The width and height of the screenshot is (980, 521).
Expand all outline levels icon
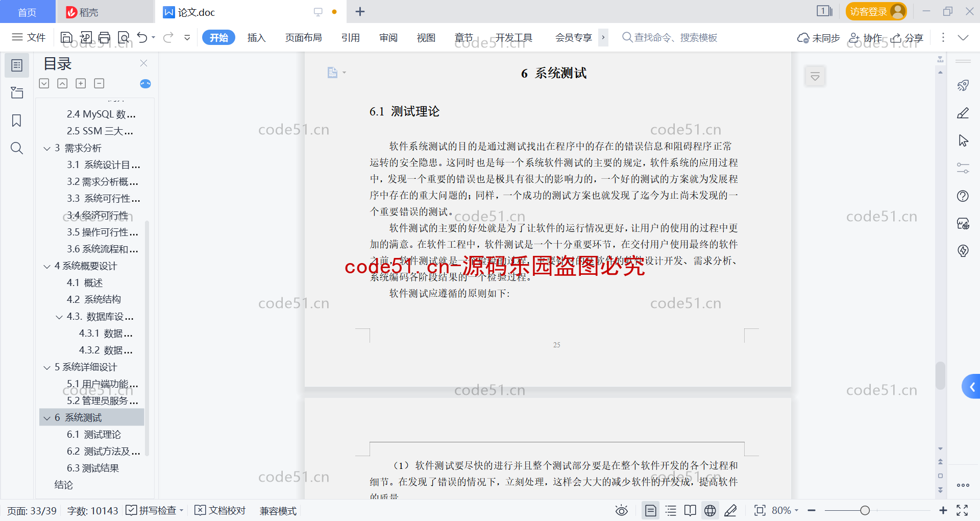pyautogui.click(x=44, y=83)
